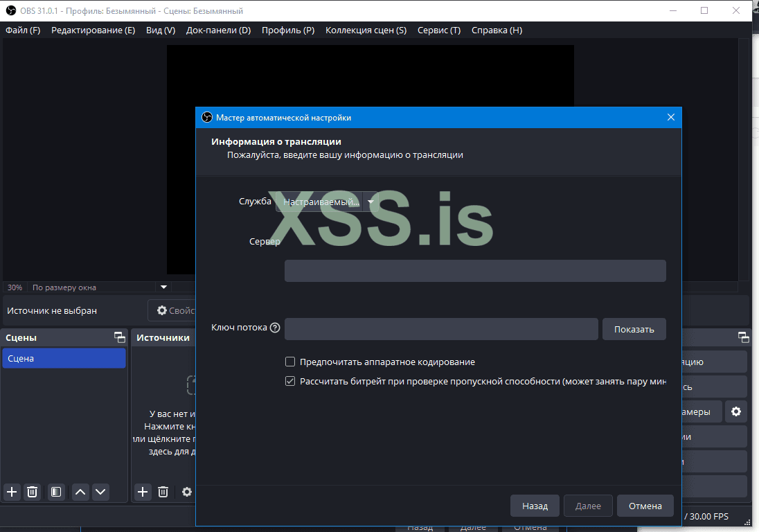Open the Справка (H) menu
Screen dimensions: 759x532
tap(497, 30)
